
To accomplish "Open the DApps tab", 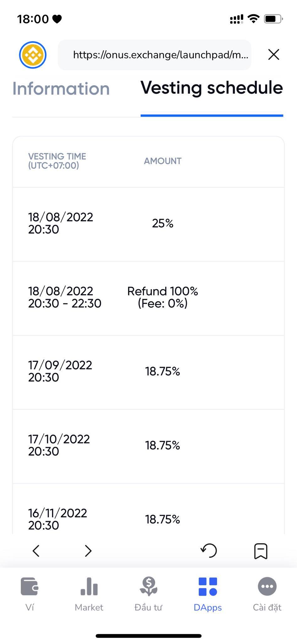I will click(208, 593).
